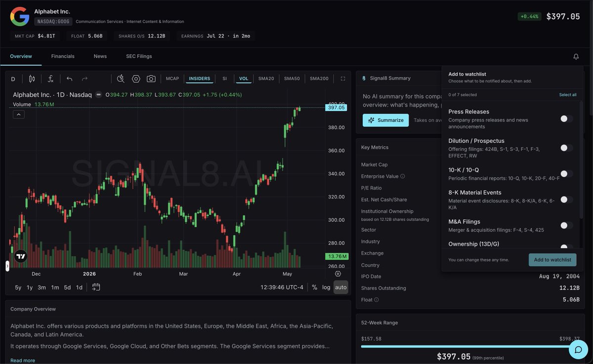This screenshot has height=364, width=593.
Task: Select the 1m chart range
Action: point(55,287)
